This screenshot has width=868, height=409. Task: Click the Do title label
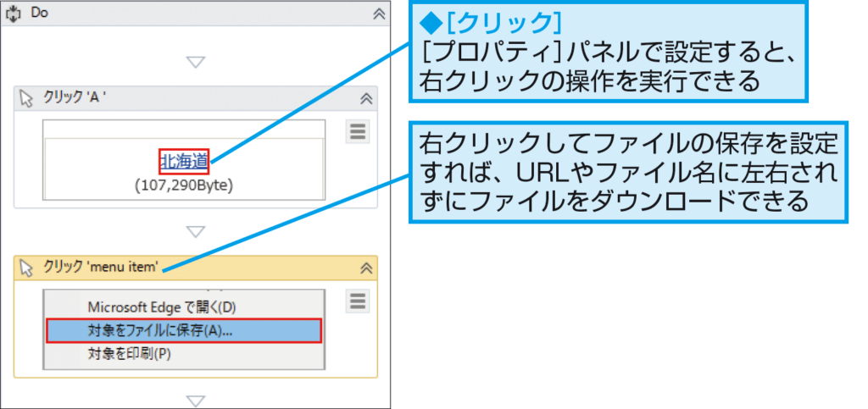click(39, 14)
